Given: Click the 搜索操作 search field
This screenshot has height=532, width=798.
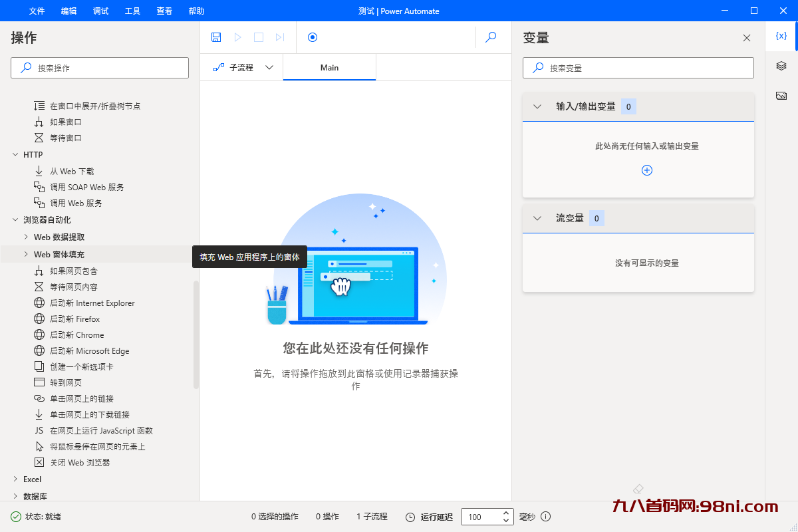Looking at the screenshot, I should pos(100,68).
